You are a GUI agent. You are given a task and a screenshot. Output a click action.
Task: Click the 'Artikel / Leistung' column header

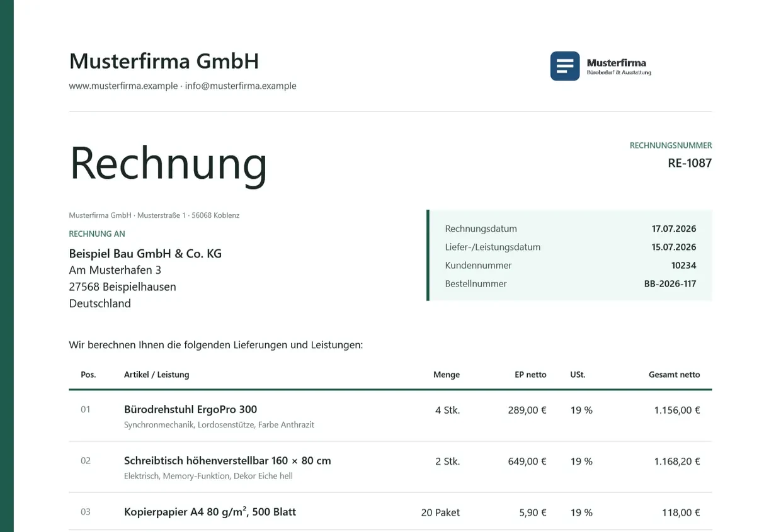pos(156,374)
